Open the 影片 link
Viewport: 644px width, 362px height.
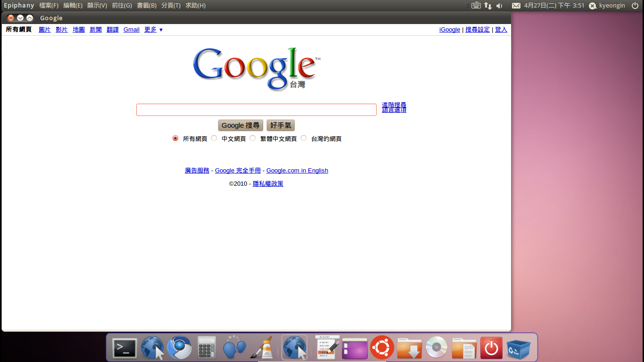pos(62,30)
